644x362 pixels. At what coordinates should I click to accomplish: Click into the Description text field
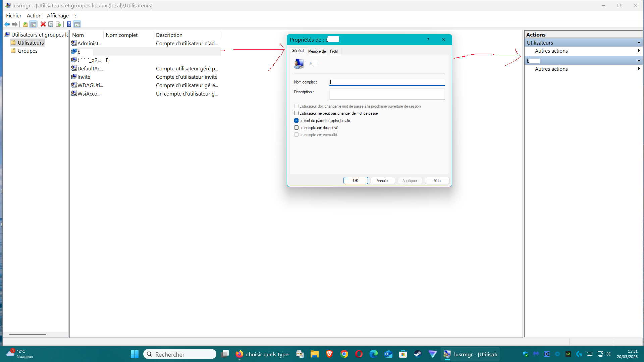[387, 94]
